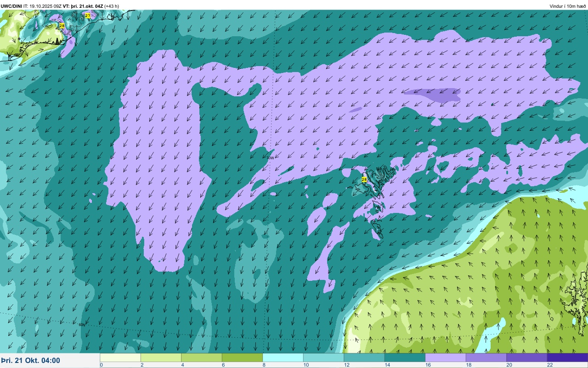
Task: Click the yellow 28 wind label near Faroe Islands
Action: [x=364, y=179]
